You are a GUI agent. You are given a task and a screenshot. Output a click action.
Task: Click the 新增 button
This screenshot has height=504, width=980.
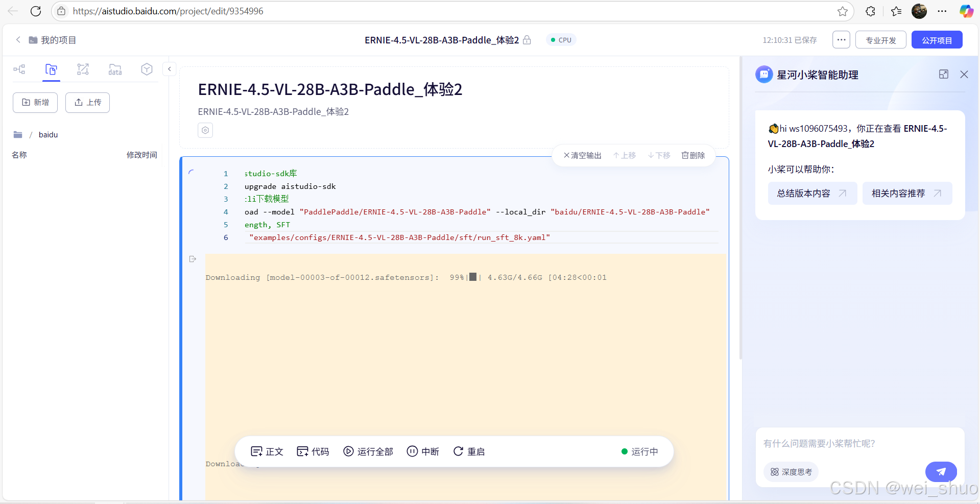(35, 103)
